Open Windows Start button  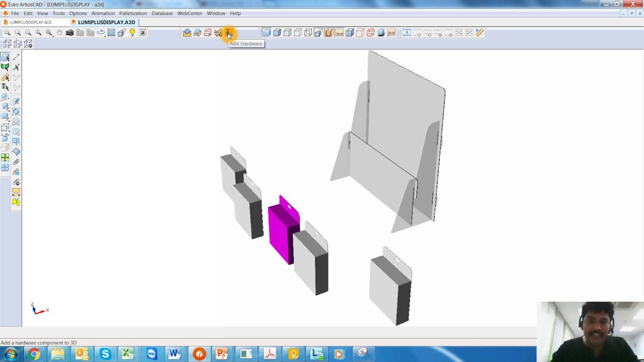[x=11, y=354]
